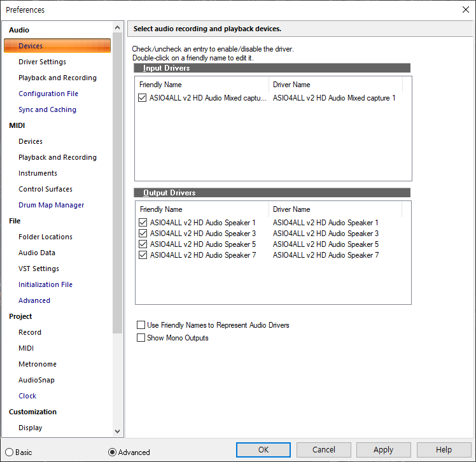Click the OK button
476x462 pixels.
(x=263, y=449)
